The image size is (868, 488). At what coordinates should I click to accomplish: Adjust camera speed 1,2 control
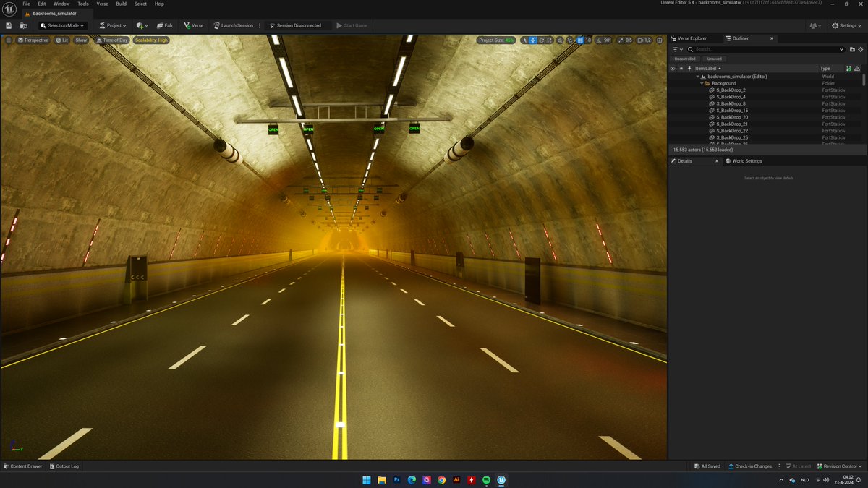point(644,40)
